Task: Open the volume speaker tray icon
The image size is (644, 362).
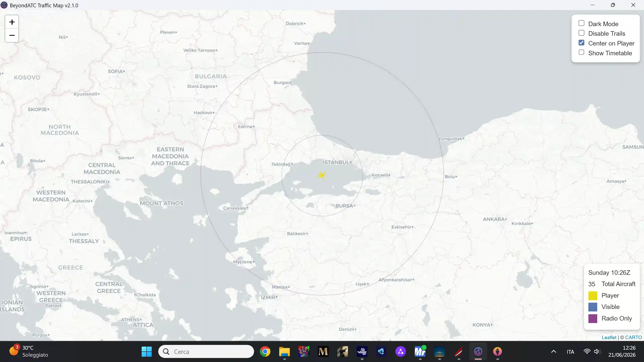Action: point(597,351)
